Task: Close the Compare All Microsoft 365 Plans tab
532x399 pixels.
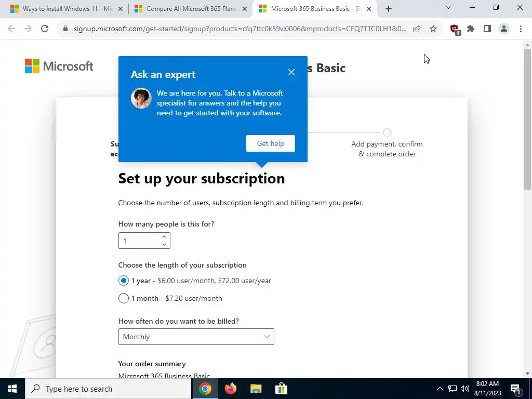Action: click(x=245, y=9)
